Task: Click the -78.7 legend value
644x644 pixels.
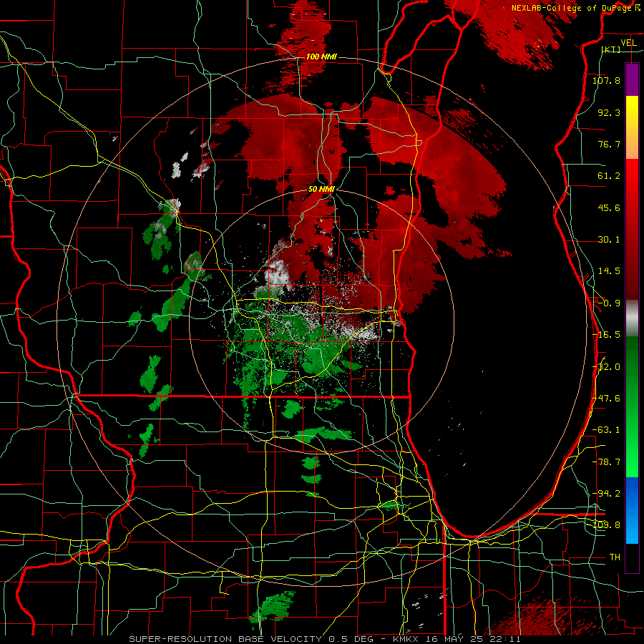Action: click(606, 462)
